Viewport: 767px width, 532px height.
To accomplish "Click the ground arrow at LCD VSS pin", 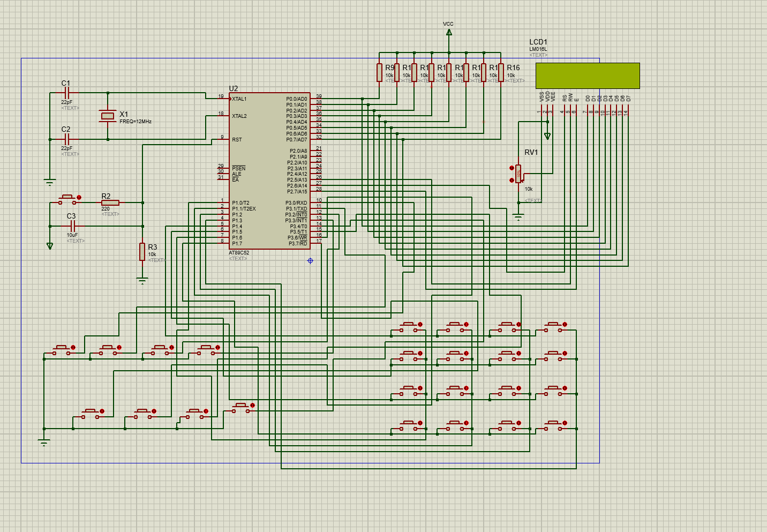I will tap(547, 136).
